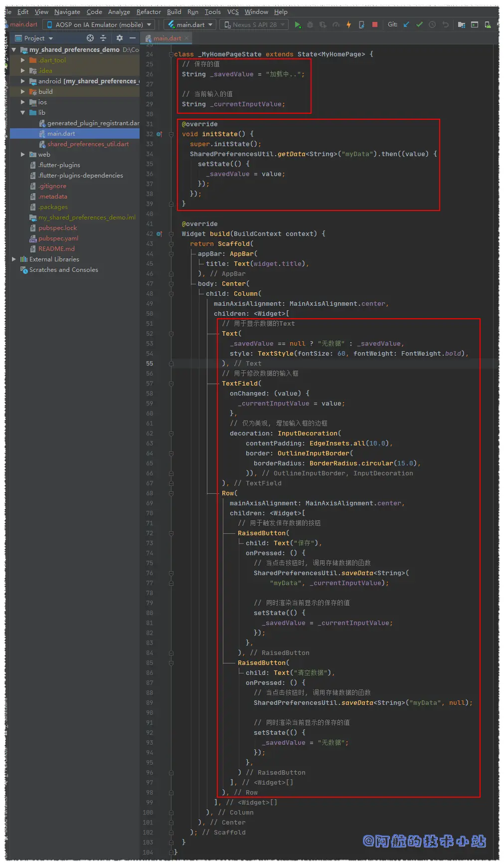Screen dimensions: 504x865
Task: Run main.dart with the green play icon
Action: pos(298,24)
